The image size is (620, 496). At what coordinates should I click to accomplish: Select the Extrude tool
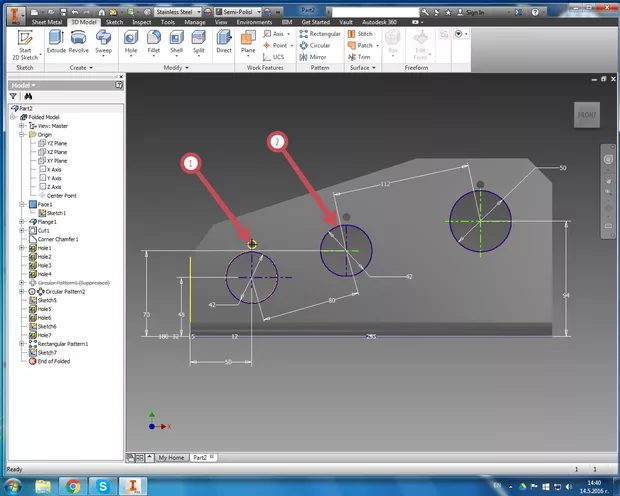(x=57, y=43)
